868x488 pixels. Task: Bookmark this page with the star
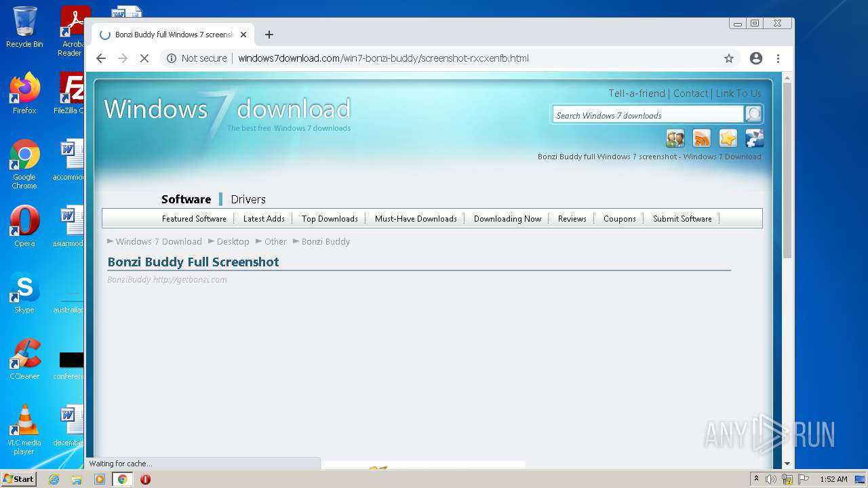pos(729,58)
